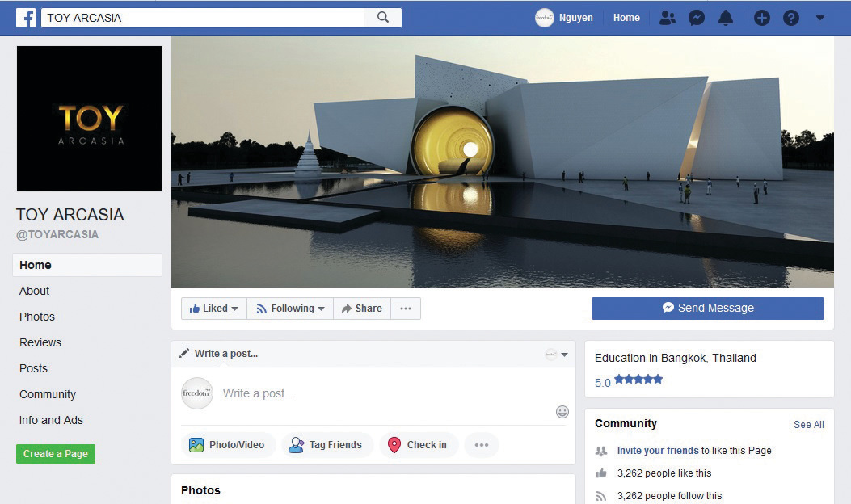Image resolution: width=851 pixels, height=504 pixels.
Task: Open the About section in sidebar
Action: [x=35, y=291]
